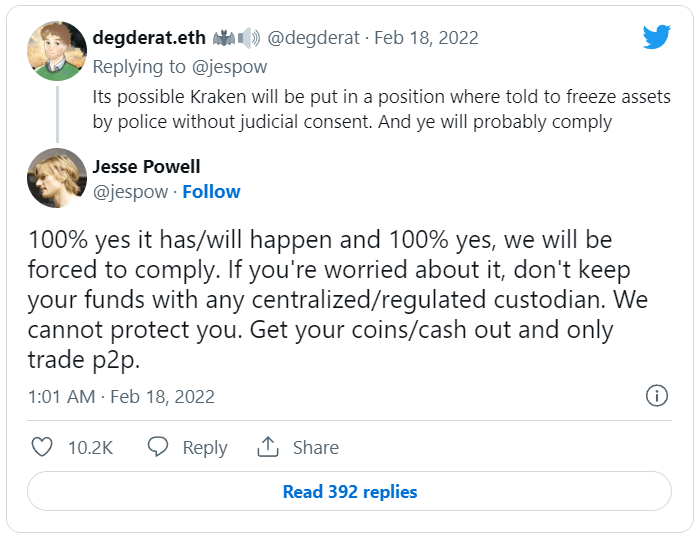This screenshot has width=700, height=540.
Task: Click the Feb 18, 2022 date beside @degderat
Action: (x=424, y=38)
